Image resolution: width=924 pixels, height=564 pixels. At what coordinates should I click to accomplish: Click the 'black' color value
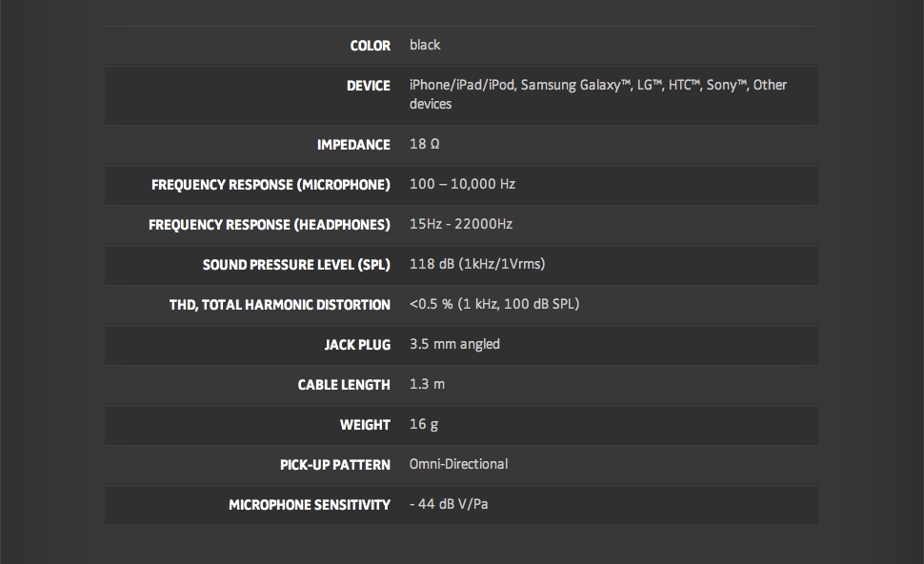coord(425,45)
